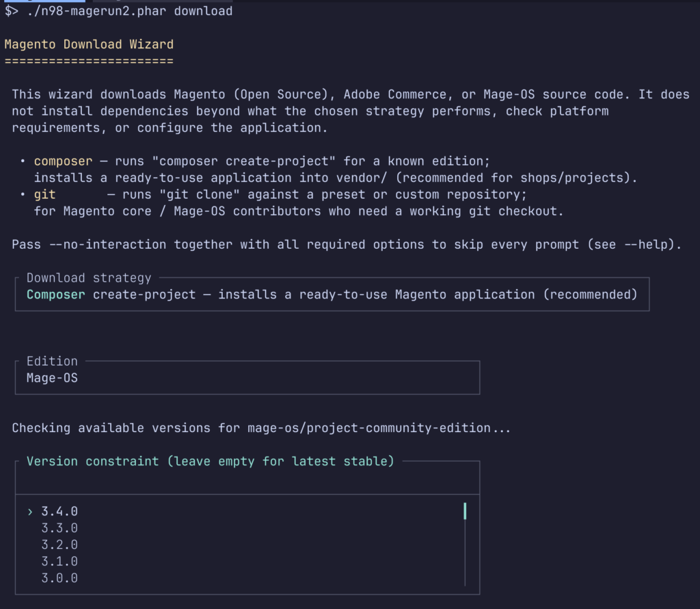
Task: Click the 'Magento Download Wizard' heading
Action: coord(89,44)
